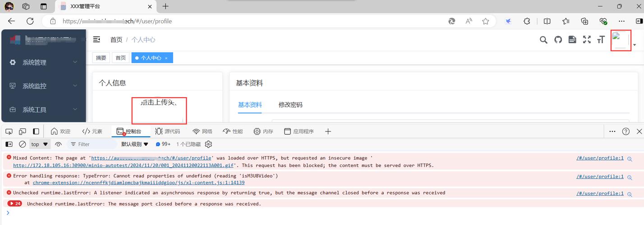Switch to the 源代码 DevTools tab
Screen dimensions: 644x225
pos(167,131)
